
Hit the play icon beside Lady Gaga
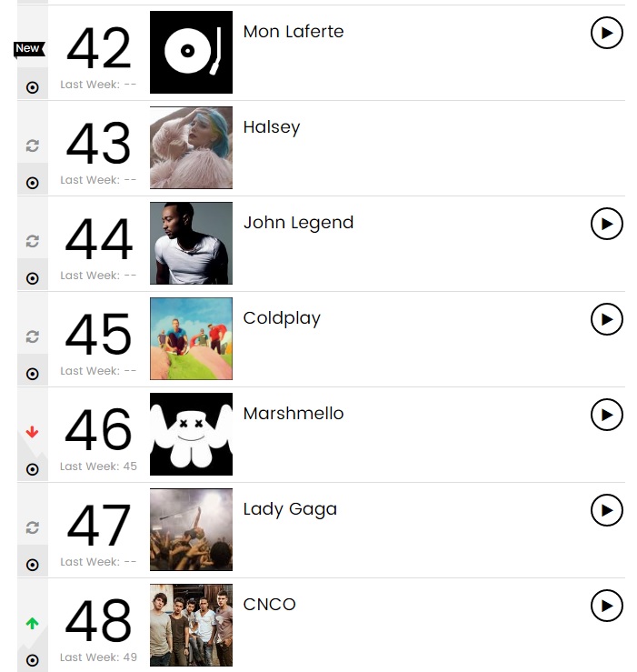606,510
